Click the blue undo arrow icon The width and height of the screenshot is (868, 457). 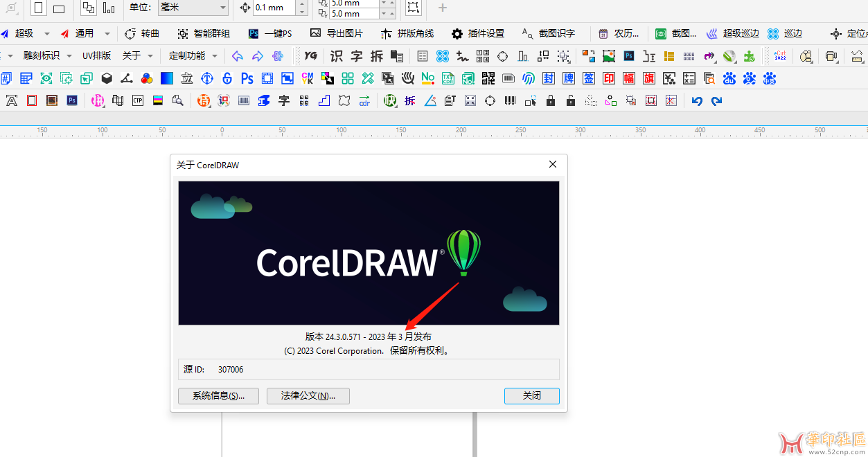point(697,101)
